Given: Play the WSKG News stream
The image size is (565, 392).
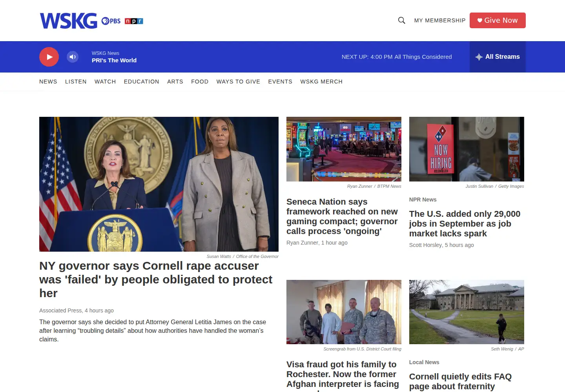Looking at the screenshot, I should click(49, 57).
